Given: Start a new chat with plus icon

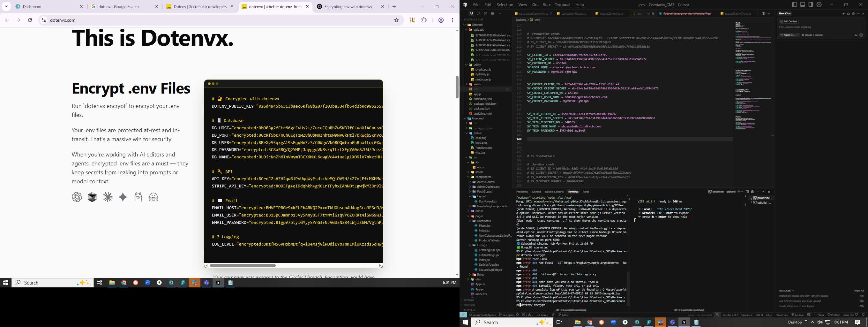Looking at the screenshot, I should tap(843, 14).
